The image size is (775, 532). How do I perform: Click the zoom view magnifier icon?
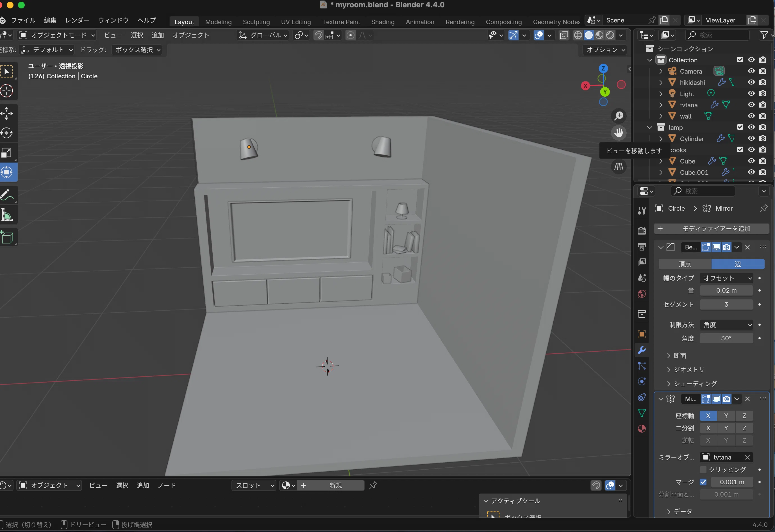619,116
